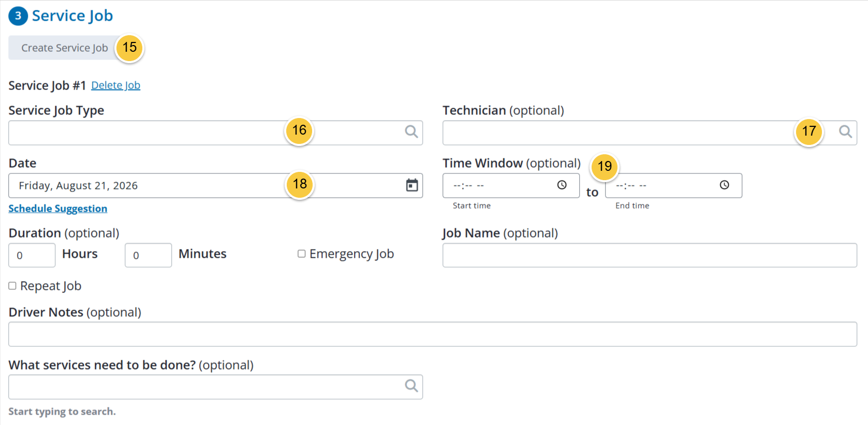Screen dimensions: 868x425
Task: Click the Delete Job link
Action: click(x=116, y=85)
